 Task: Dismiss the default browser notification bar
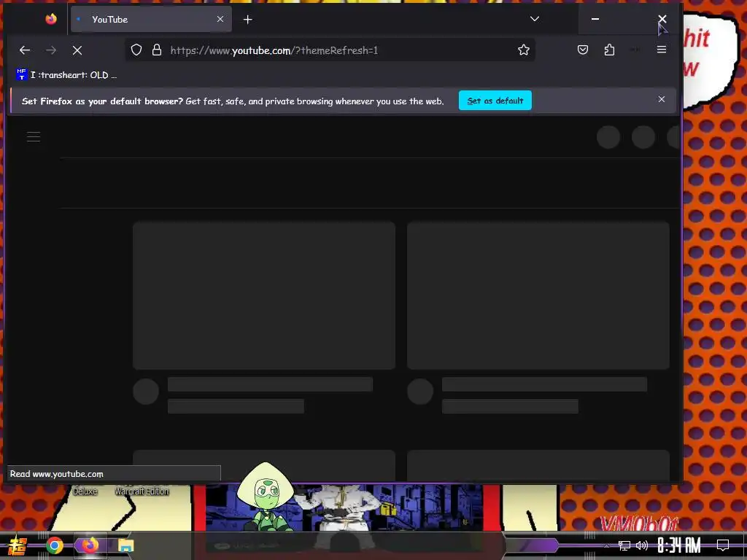coord(661,99)
